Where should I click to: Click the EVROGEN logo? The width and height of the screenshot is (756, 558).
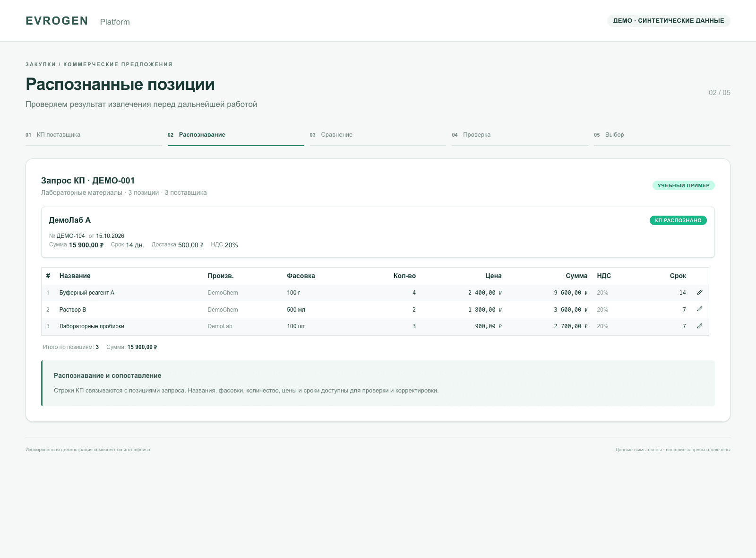click(x=57, y=21)
